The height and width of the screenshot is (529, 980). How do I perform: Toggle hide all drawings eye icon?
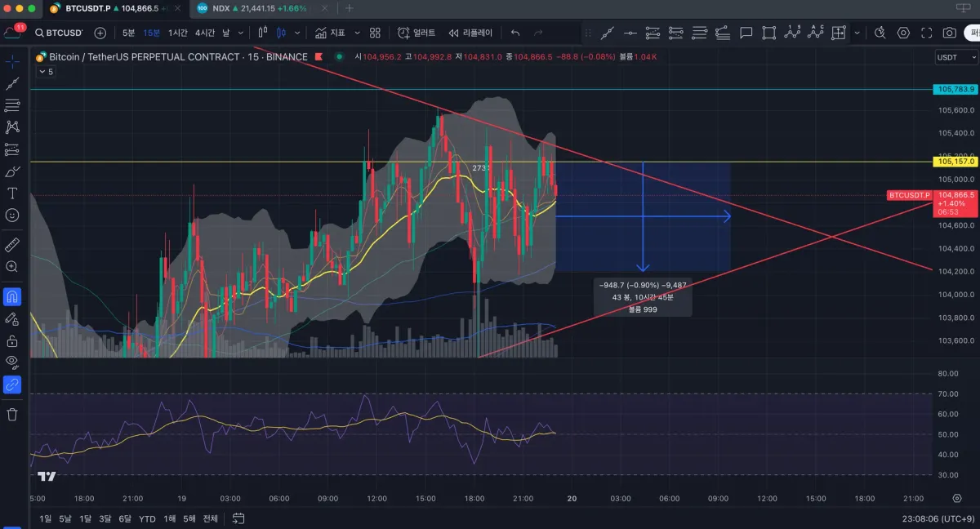12,361
